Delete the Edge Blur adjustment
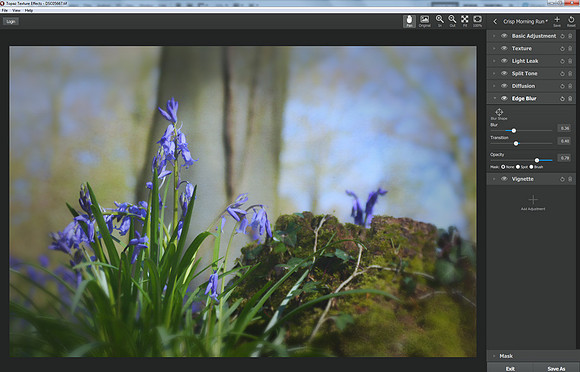 tap(570, 99)
